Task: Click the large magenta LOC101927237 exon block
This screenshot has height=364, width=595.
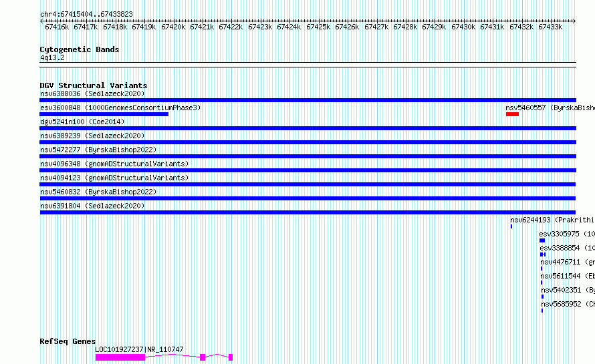Action: 120,357
